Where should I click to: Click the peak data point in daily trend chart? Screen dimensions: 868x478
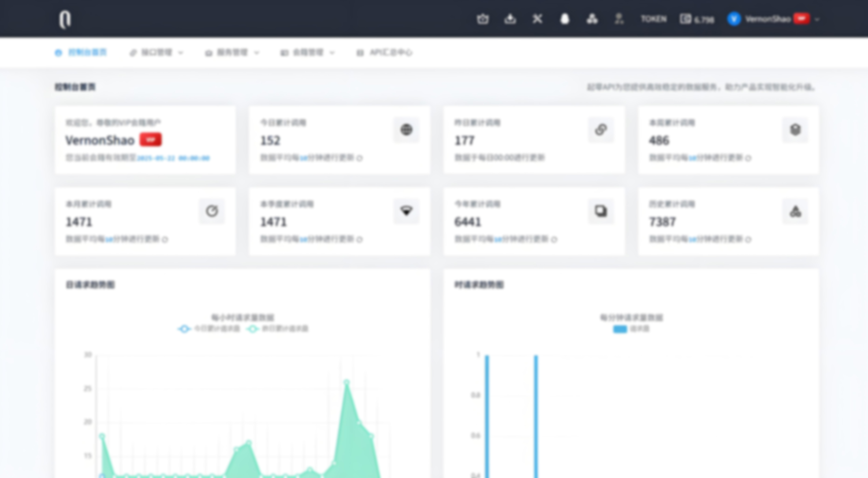[x=347, y=382]
